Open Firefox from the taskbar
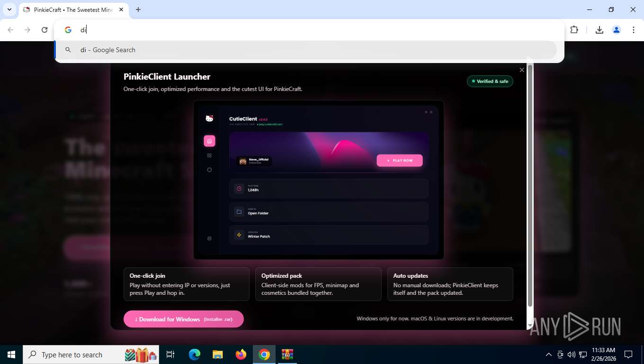Image resolution: width=644 pixels, height=364 pixels. click(x=241, y=355)
